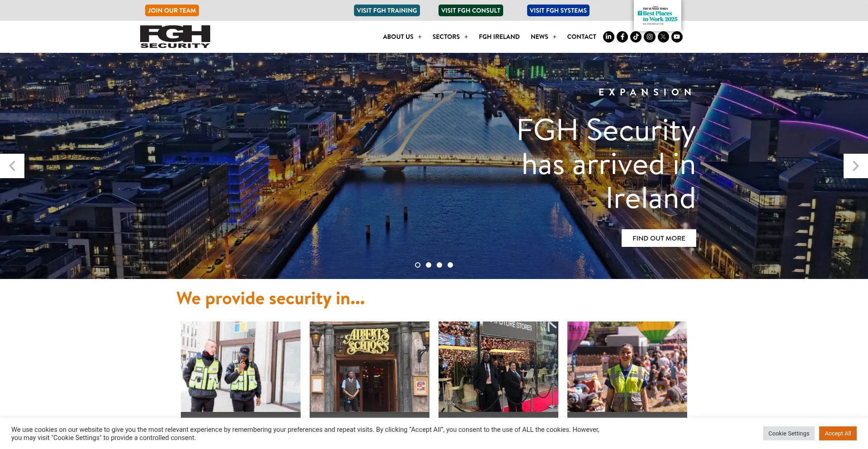
Task: Click Visit FGH Consult button
Action: pos(471,10)
